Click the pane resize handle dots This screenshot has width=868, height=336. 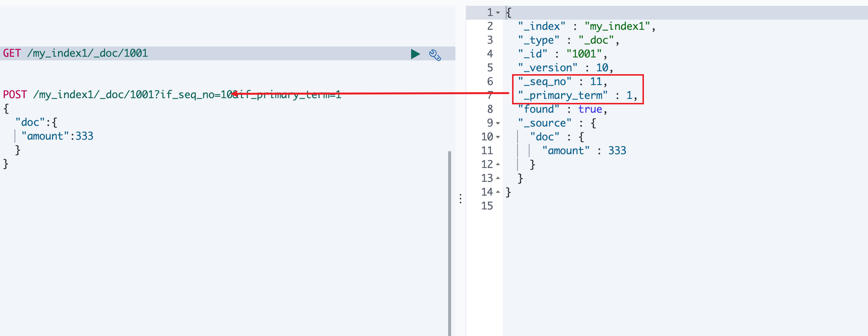click(461, 199)
